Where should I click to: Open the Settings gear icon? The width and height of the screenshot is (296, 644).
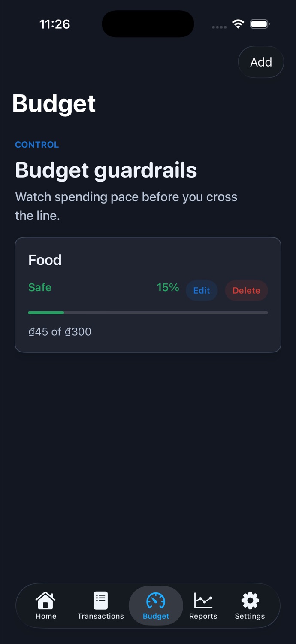tap(250, 600)
